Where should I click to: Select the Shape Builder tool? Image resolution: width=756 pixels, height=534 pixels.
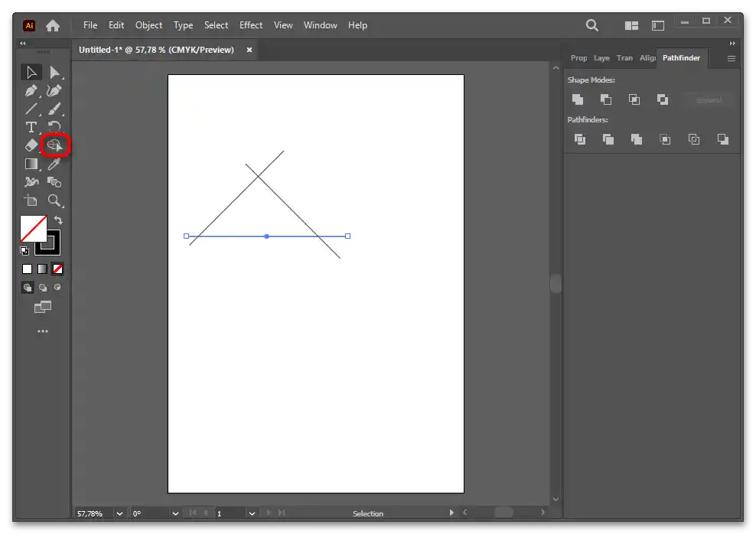click(x=54, y=145)
